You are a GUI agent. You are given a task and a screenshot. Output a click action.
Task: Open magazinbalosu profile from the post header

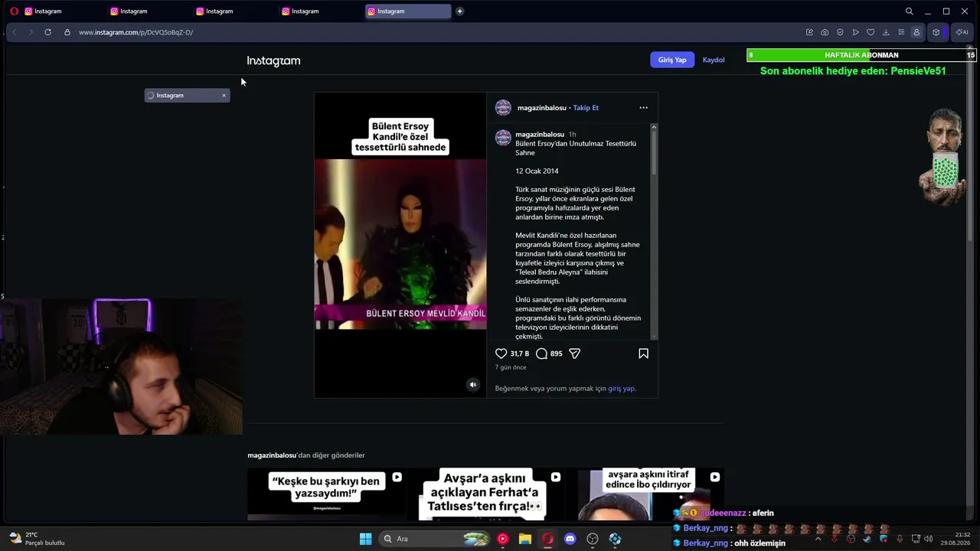(x=541, y=108)
